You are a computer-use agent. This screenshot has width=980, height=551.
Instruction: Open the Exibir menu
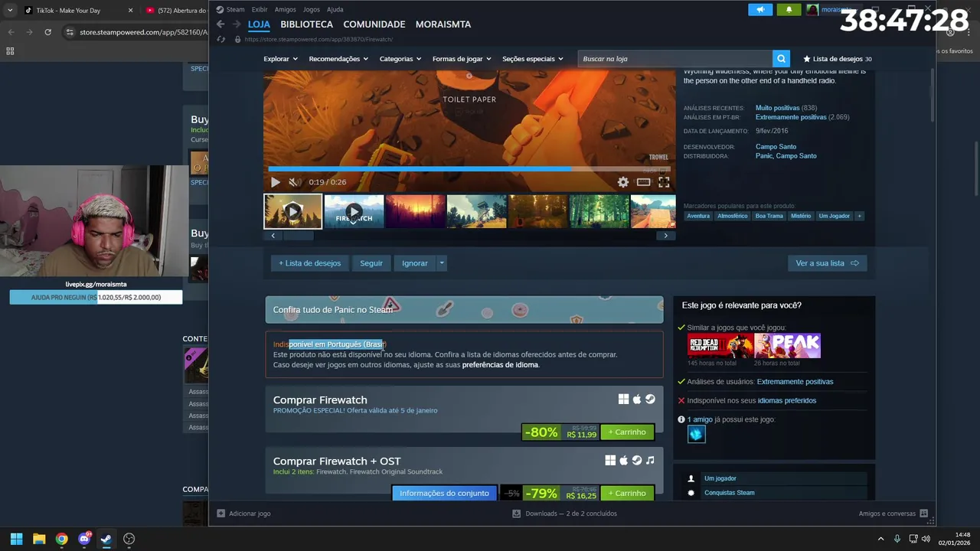pos(260,9)
